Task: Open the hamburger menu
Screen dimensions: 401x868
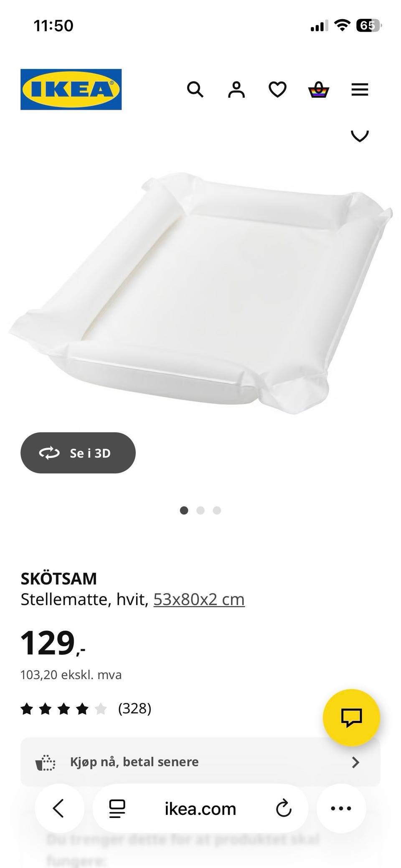Action: tap(360, 89)
